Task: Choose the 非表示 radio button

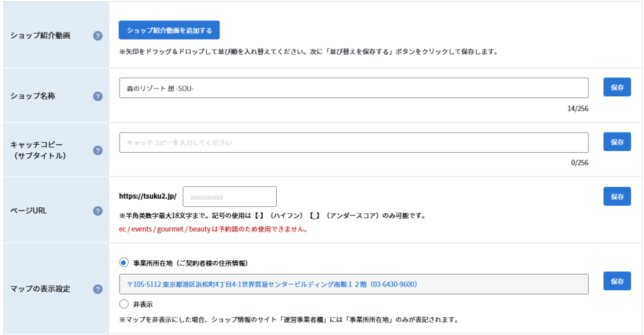Action: click(x=124, y=304)
